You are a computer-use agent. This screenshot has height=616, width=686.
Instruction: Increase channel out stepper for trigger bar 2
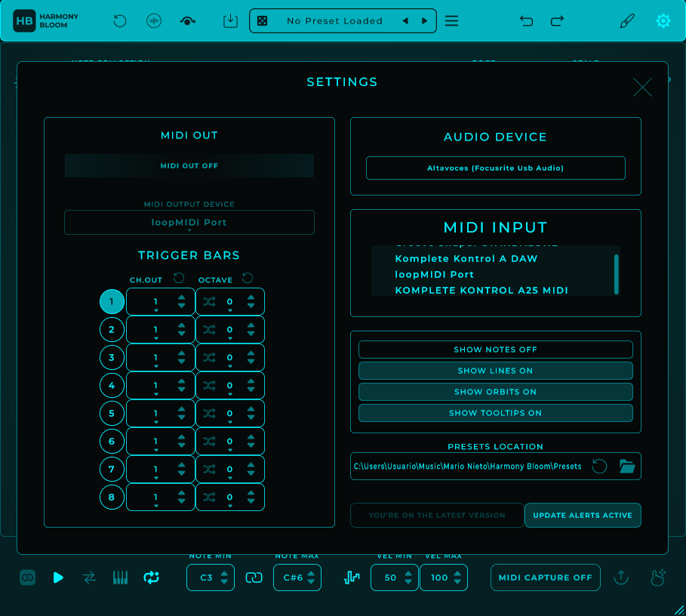tap(181, 325)
